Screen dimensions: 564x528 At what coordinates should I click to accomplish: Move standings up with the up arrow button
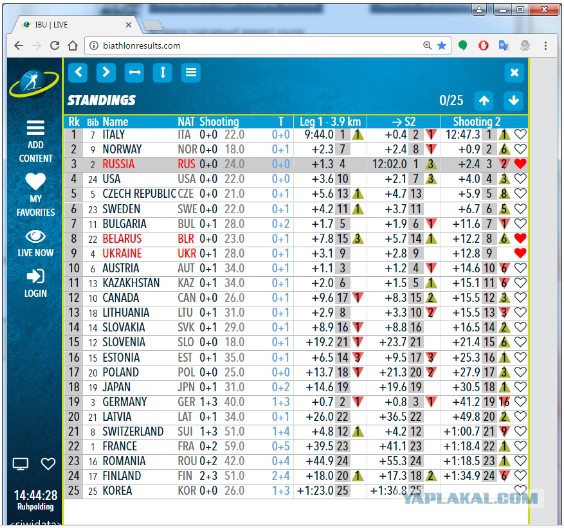484,100
